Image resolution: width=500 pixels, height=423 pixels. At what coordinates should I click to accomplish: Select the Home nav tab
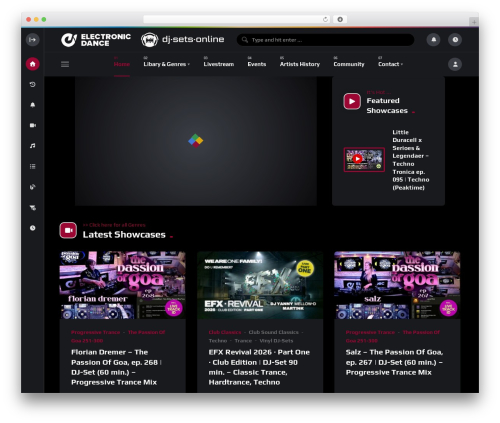[x=122, y=64]
